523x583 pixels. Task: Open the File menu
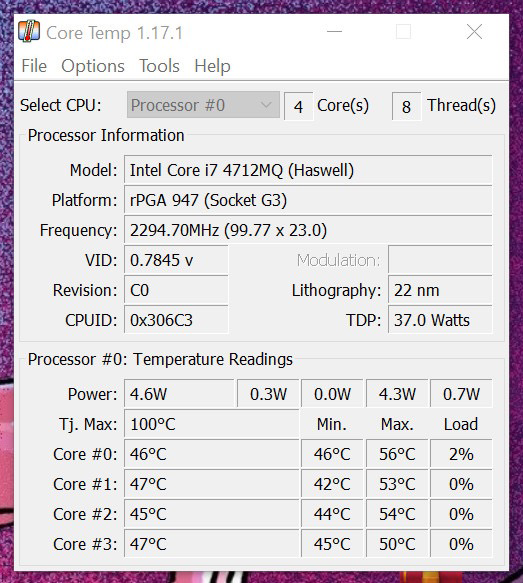[x=34, y=66]
